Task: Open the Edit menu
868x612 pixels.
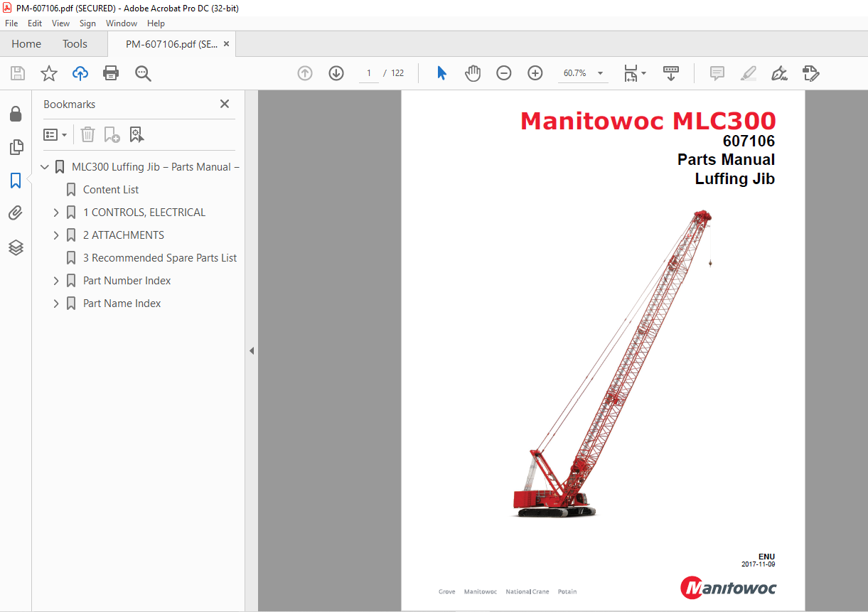Action: [35, 23]
